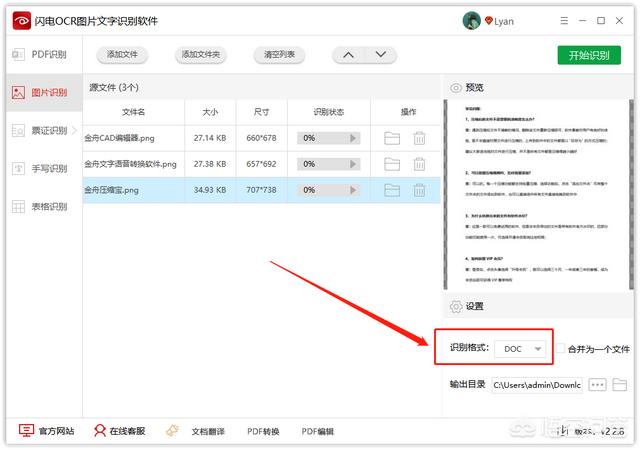Open 官方网站 link
Image resolution: width=640 pixels, height=450 pixels.
[47, 431]
